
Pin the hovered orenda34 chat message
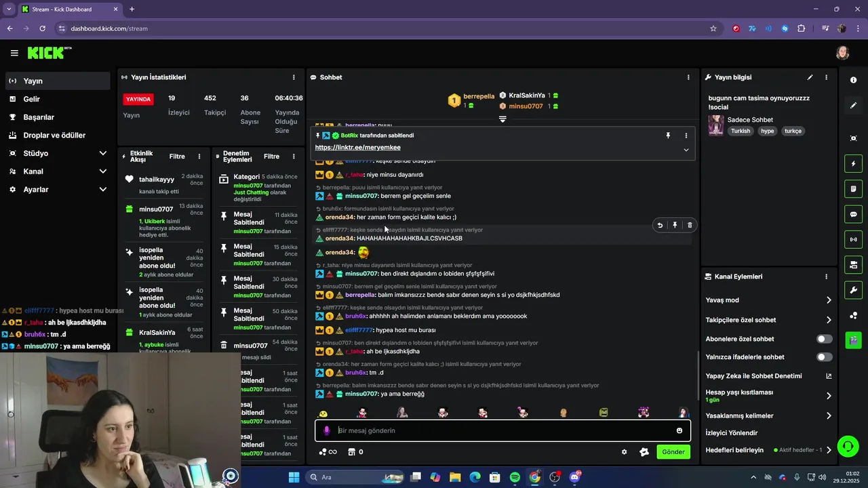[675, 225]
